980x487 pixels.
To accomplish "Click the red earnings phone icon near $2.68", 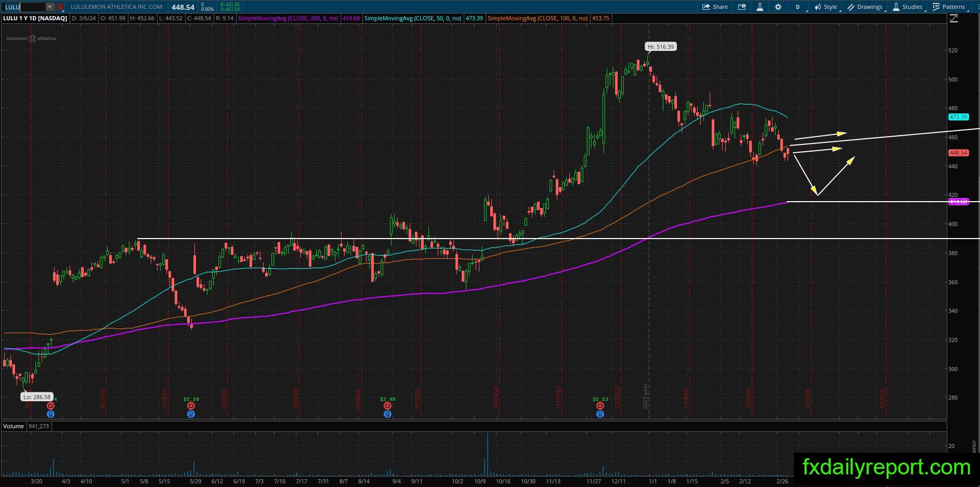I will (387, 405).
